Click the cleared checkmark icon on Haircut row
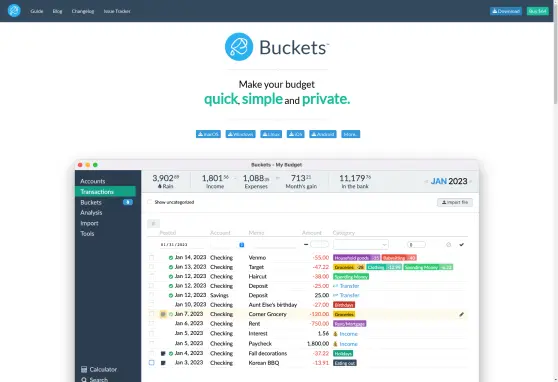This screenshot has width=558, height=382. point(171,277)
